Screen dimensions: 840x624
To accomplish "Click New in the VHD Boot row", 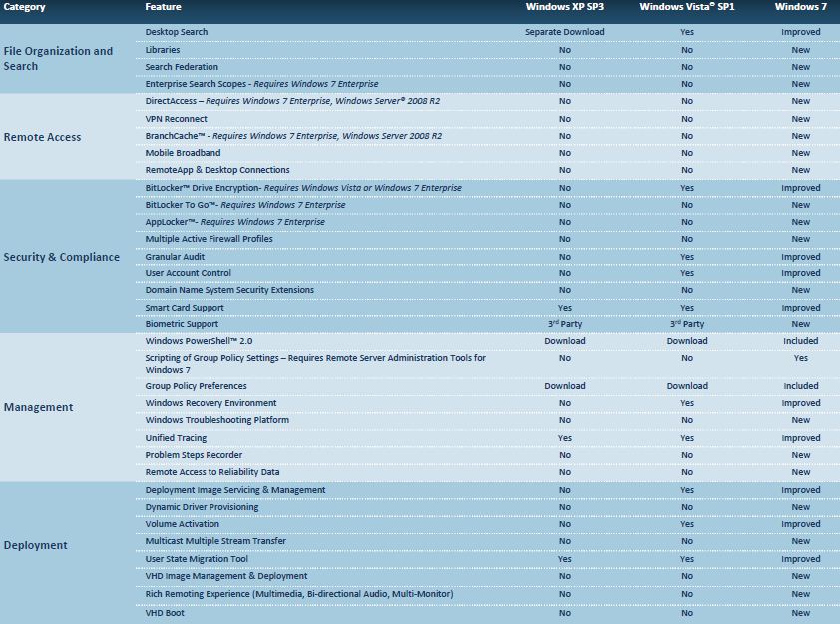I will tap(800, 613).
